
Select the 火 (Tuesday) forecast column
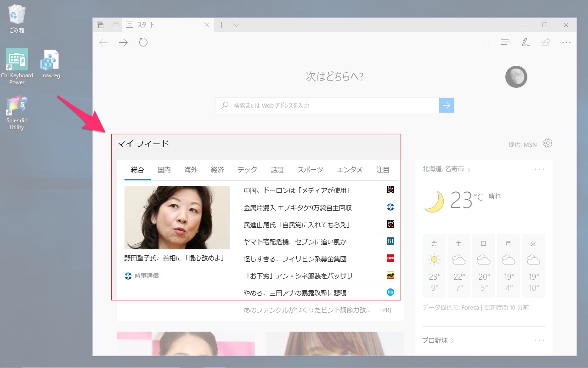tap(533, 266)
